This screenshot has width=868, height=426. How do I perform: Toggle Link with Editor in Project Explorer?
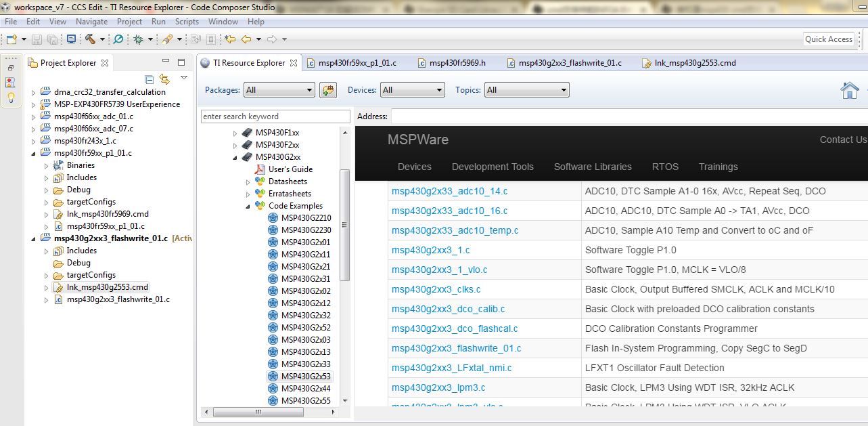point(164,79)
